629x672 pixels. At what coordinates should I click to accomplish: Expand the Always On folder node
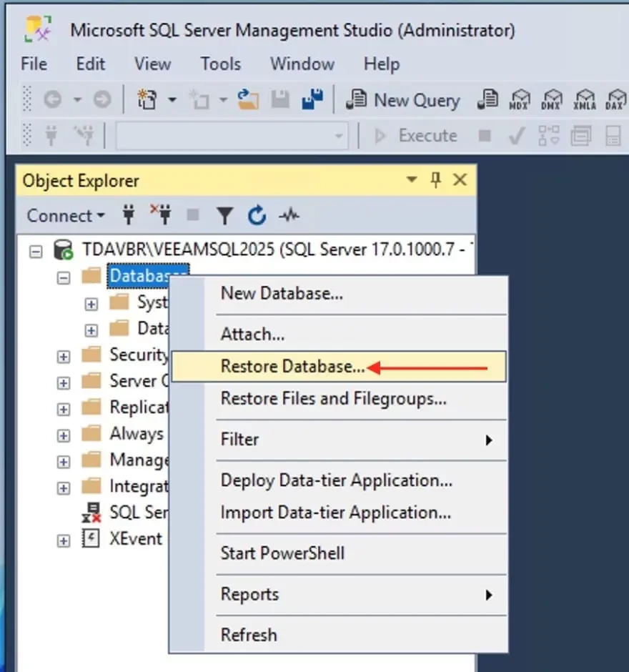[x=64, y=435]
